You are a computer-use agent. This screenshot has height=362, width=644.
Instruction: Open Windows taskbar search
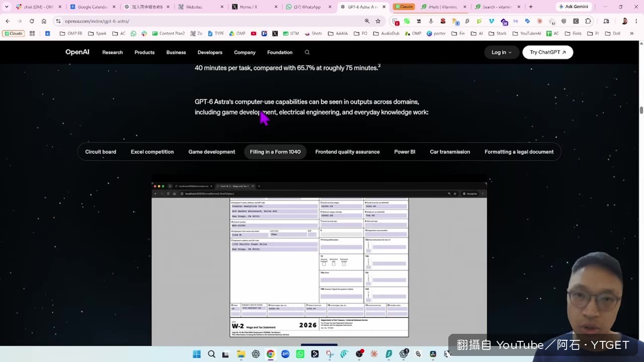(x=212, y=354)
